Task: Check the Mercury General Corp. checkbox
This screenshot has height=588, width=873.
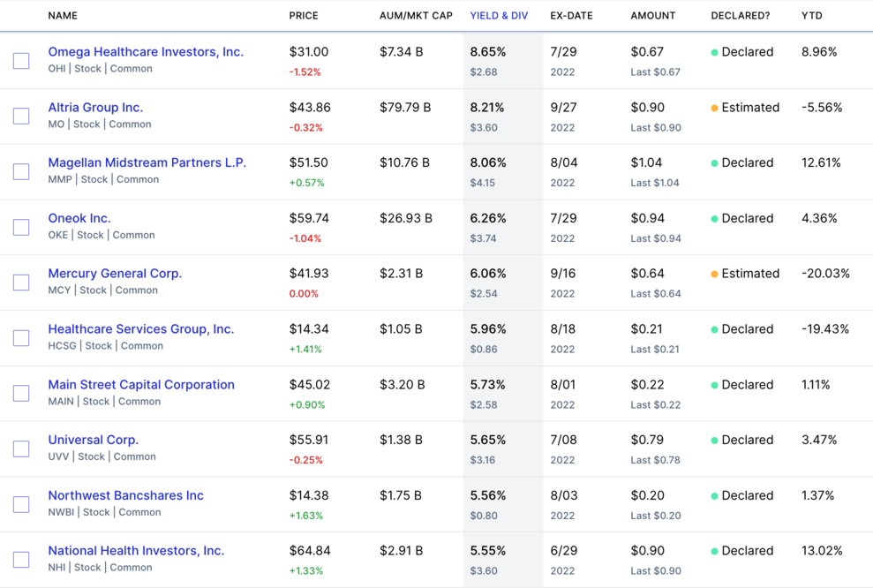Action: click(21, 283)
